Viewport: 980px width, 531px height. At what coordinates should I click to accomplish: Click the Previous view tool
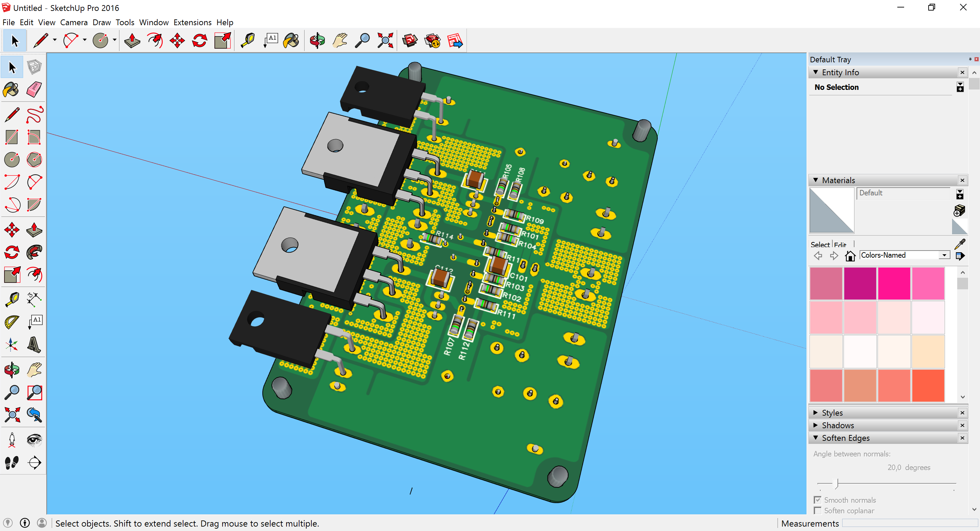click(x=34, y=415)
